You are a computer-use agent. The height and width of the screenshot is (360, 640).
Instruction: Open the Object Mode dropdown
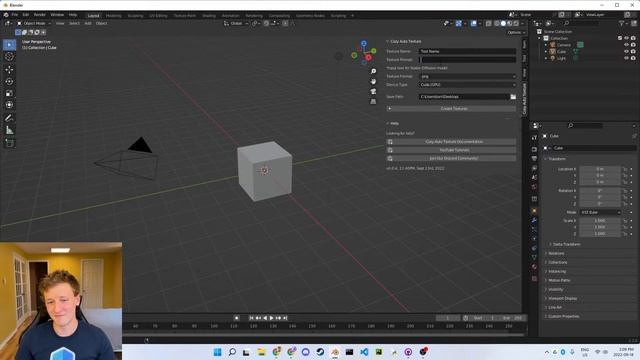tap(34, 23)
